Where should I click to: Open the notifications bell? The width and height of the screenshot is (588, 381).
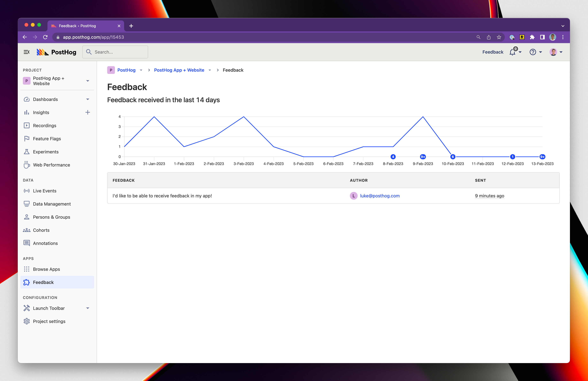pos(513,52)
